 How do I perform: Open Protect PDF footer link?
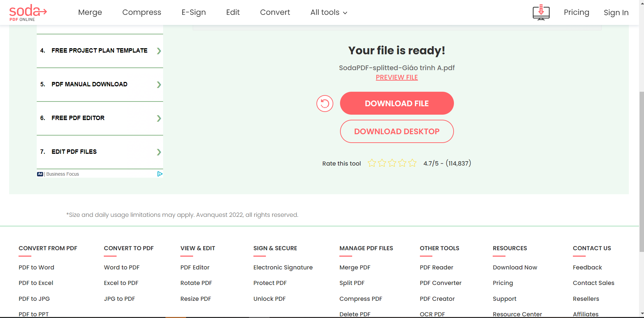pos(270,283)
